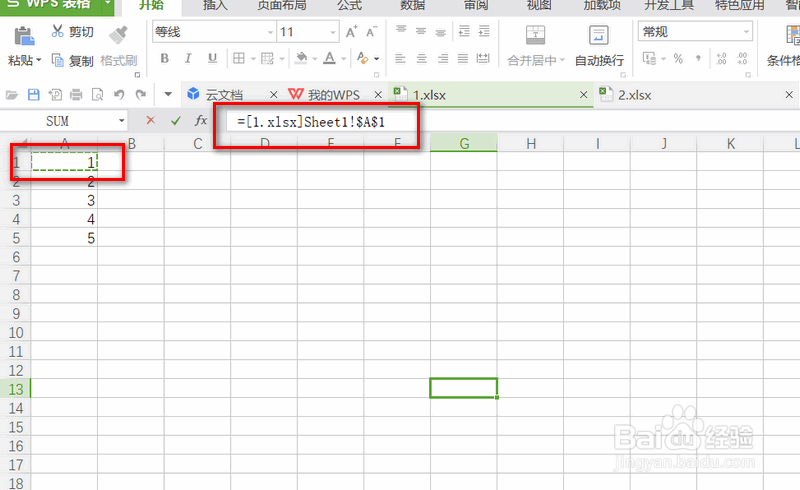Open the Paste (粘贴) dropdown arrow
Image resolution: width=800 pixels, height=490 pixels.
pyautogui.click(x=39, y=60)
